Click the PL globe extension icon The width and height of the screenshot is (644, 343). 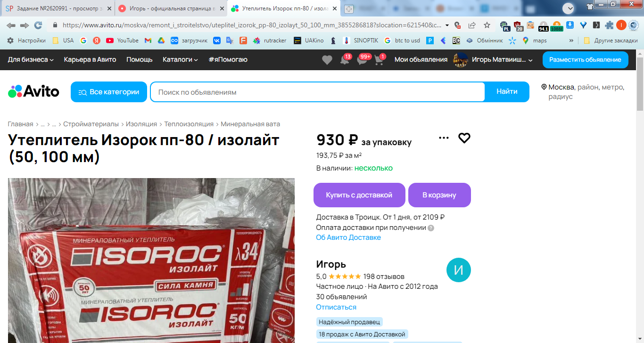(x=505, y=26)
